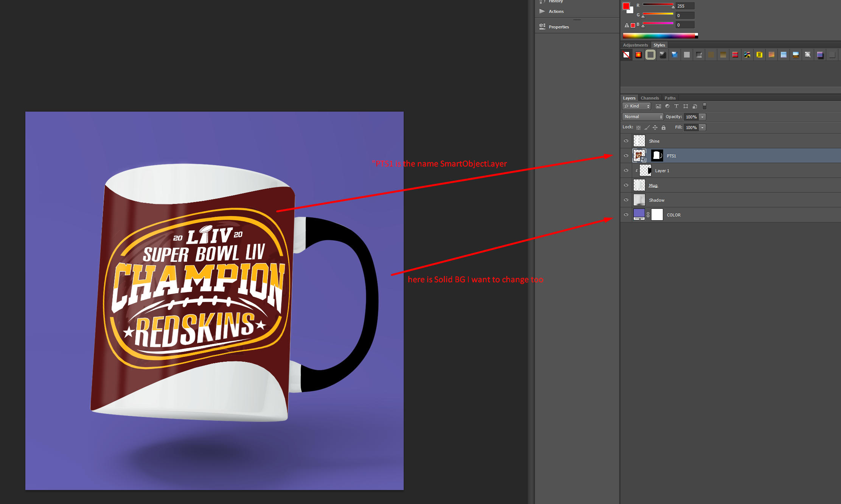This screenshot has height=504, width=841.
Task: Switch to the Adjustments tab
Action: point(636,45)
